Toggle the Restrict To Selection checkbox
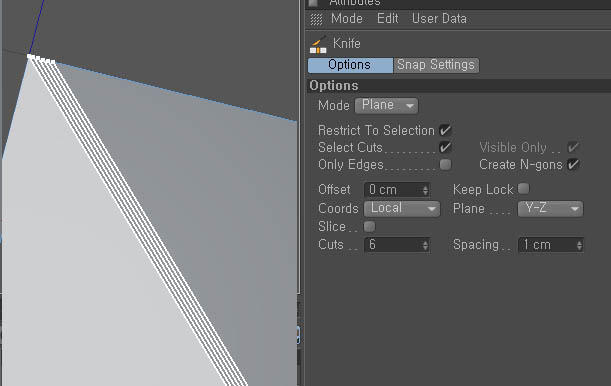 (x=445, y=130)
